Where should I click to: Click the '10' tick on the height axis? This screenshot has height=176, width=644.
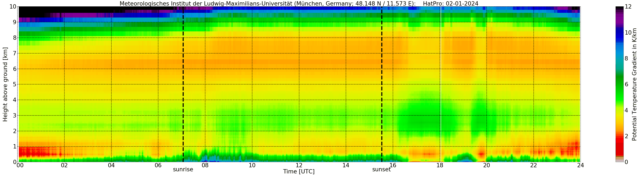[x=13, y=7]
